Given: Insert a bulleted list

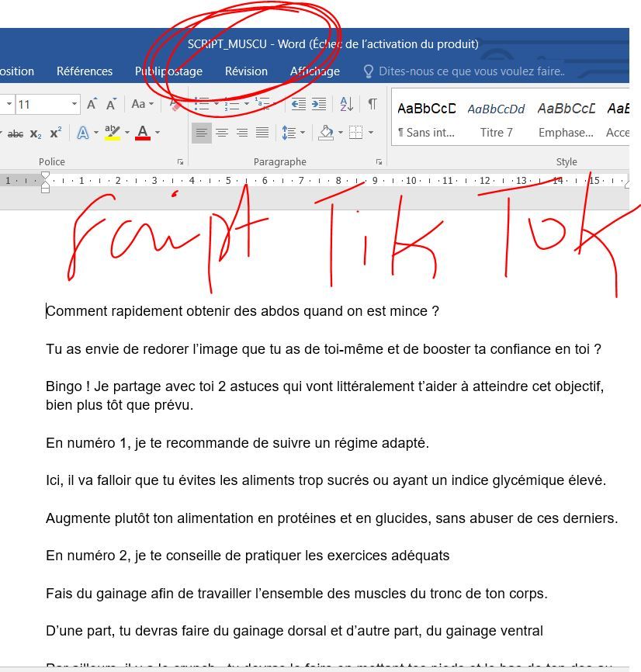Looking at the screenshot, I should click(x=202, y=104).
